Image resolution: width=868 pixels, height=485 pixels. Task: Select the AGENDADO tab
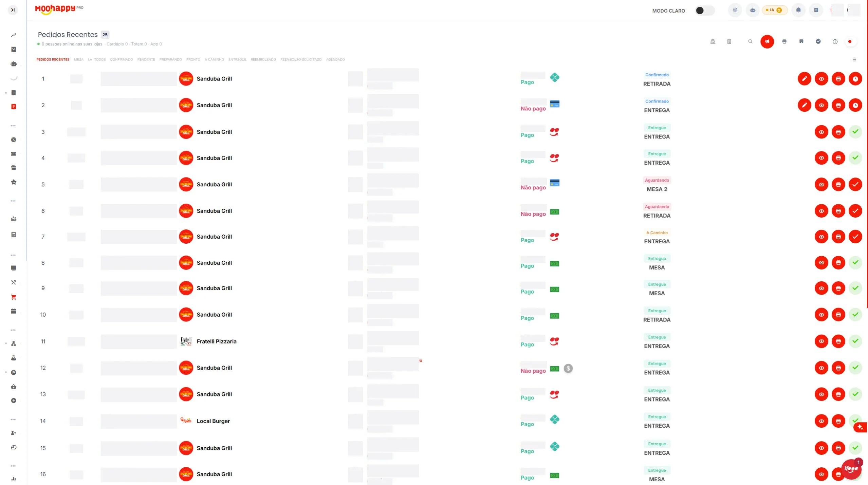click(x=335, y=60)
